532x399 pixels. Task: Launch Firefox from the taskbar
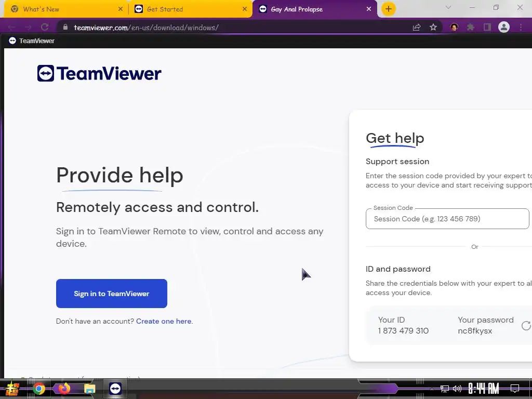point(64,389)
